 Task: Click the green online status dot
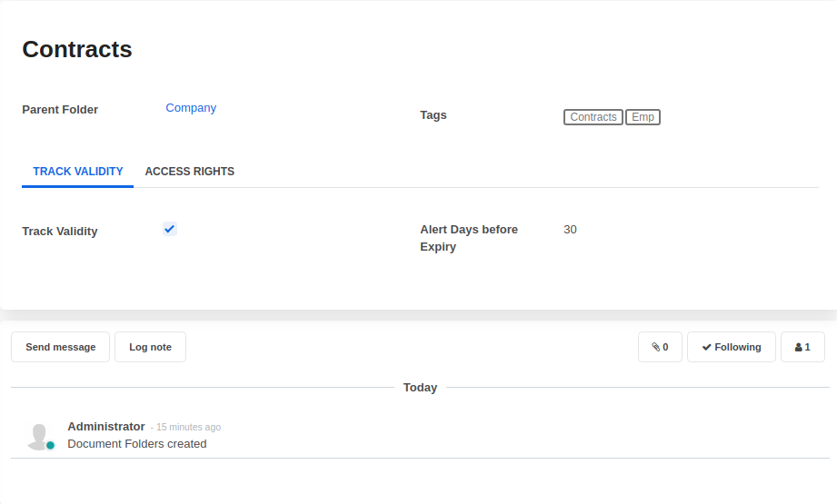click(x=51, y=446)
